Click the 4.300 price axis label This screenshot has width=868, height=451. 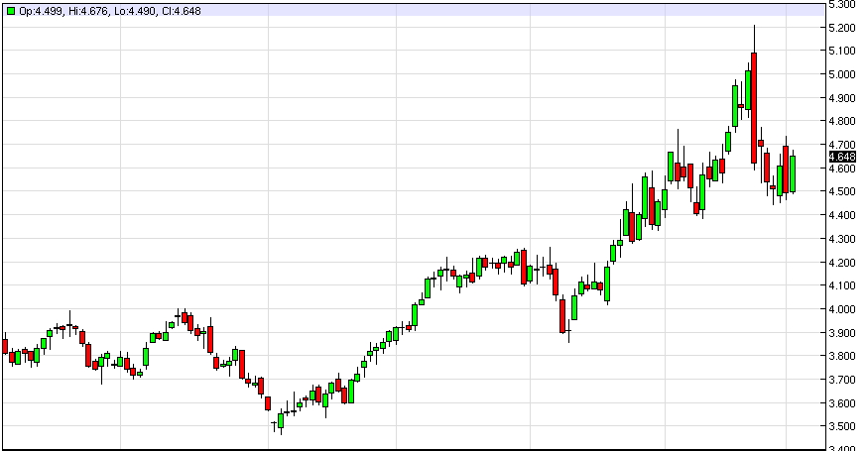(x=842, y=239)
